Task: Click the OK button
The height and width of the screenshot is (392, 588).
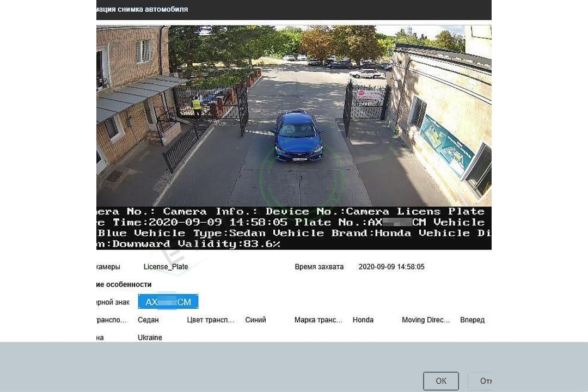Action: coord(440,381)
